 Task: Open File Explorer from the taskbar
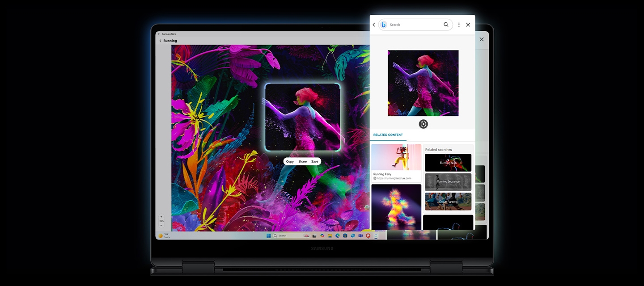(x=330, y=236)
